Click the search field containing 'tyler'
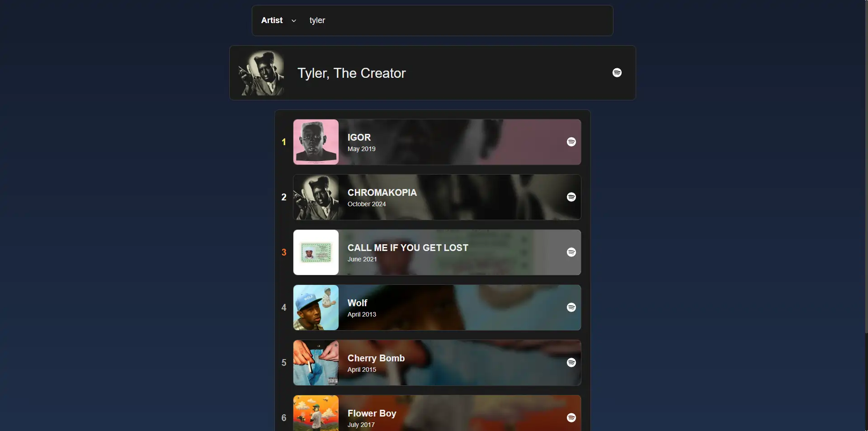868x431 pixels. [452, 20]
